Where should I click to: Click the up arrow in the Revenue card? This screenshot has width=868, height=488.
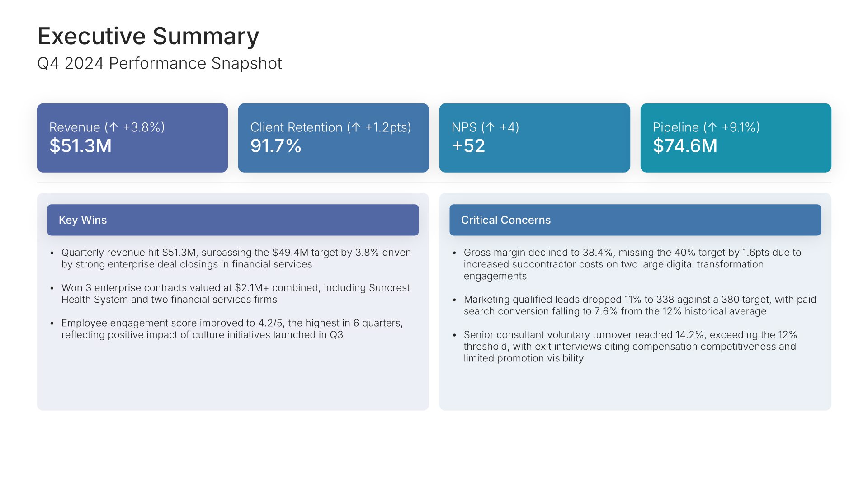point(113,127)
